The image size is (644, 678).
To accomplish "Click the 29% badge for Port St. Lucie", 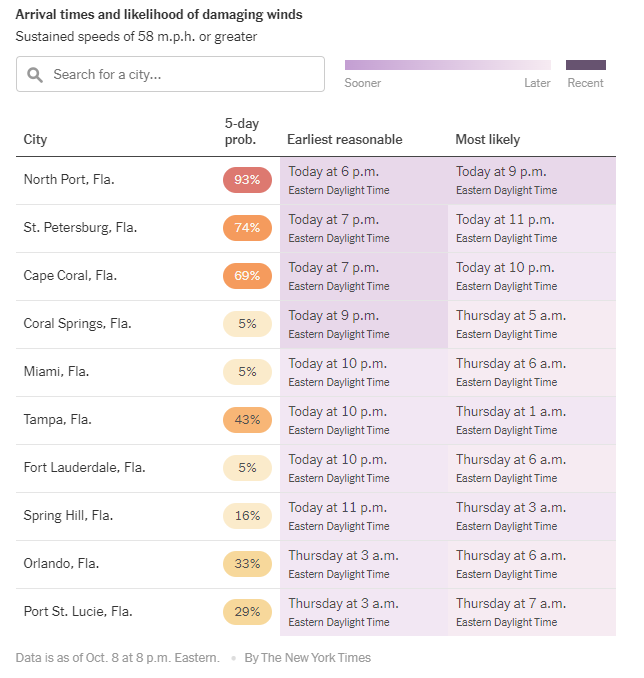I will [247, 612].
